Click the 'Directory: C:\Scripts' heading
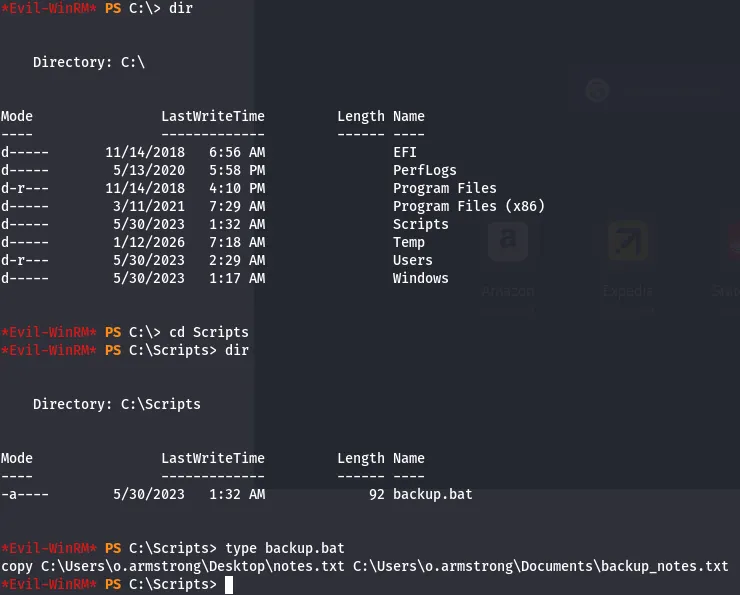The height and width of the screenshot is (595, 740). [x=116, y=404]
